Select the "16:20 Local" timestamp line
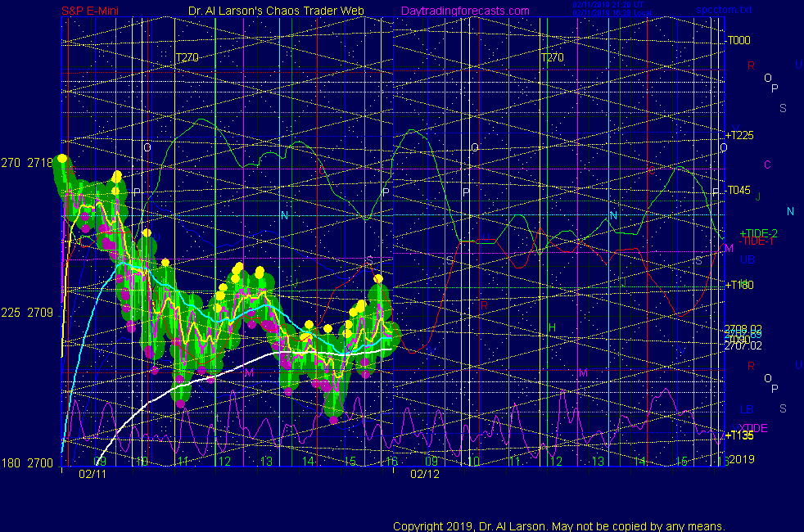The image size is (804, 532). coord(612,13)
